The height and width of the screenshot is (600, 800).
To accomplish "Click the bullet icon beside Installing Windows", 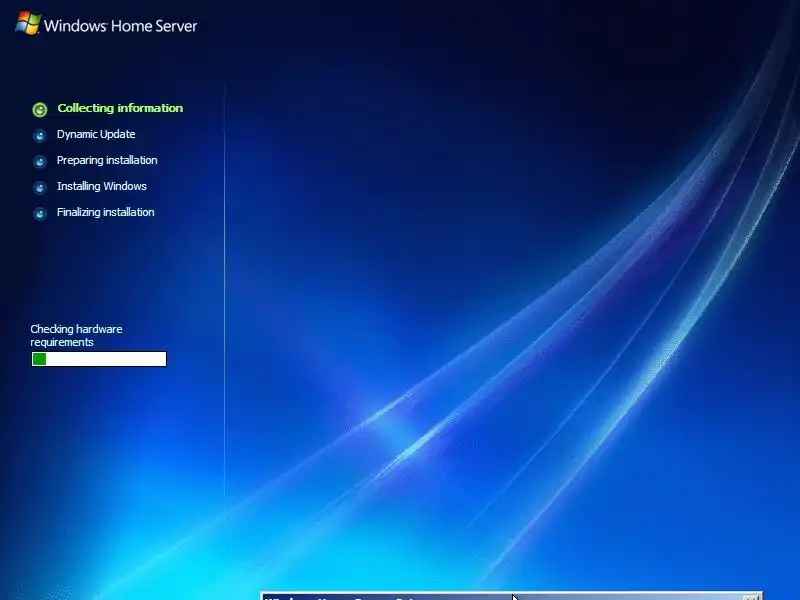I will (40, 188).
